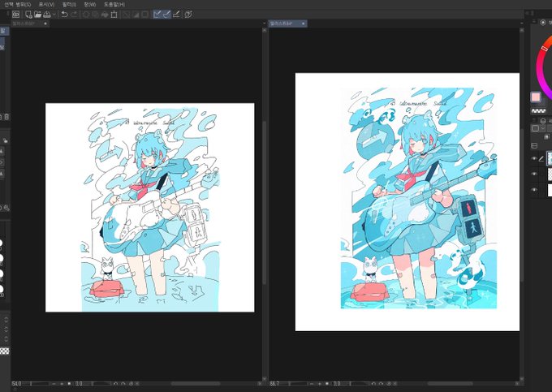The image size is (552, 392).
Task: Toggle visibility of the middle layer
Action: (534, 174)
